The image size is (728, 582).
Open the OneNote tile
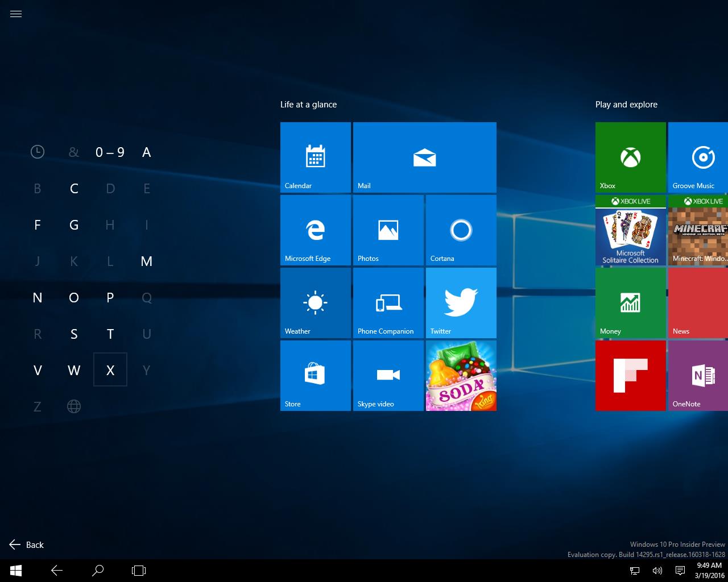698,376
